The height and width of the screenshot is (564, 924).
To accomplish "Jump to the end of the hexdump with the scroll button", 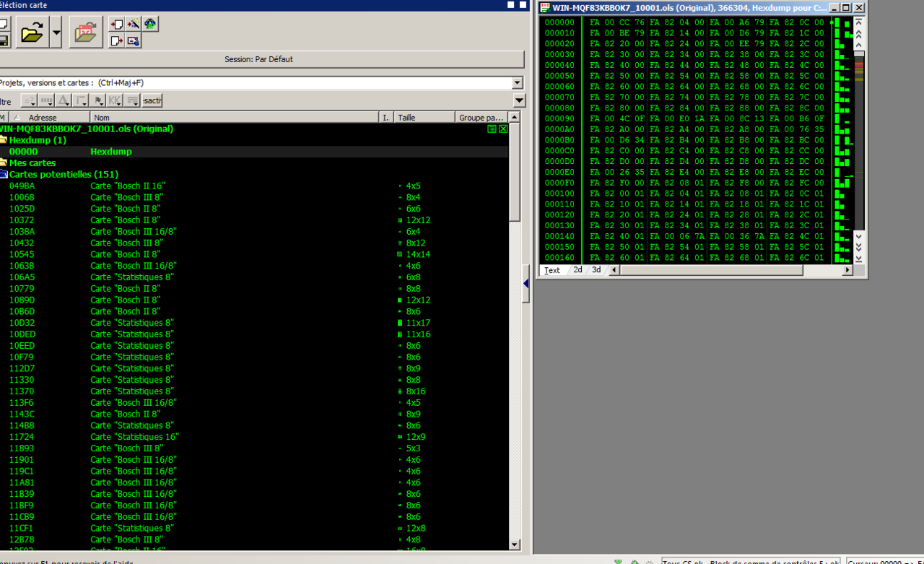I will 859,258.
